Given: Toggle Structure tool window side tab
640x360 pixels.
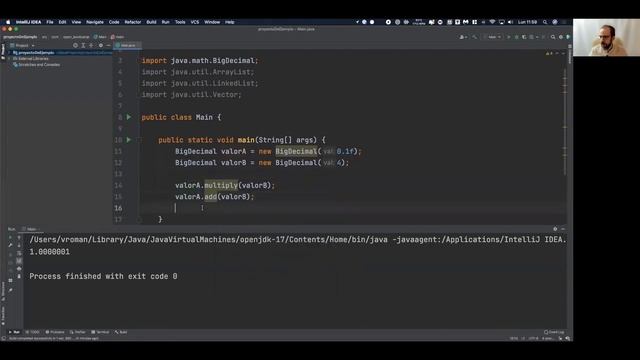Looking at the screenshot, I should pyautogui.click(x=3, y=291).
